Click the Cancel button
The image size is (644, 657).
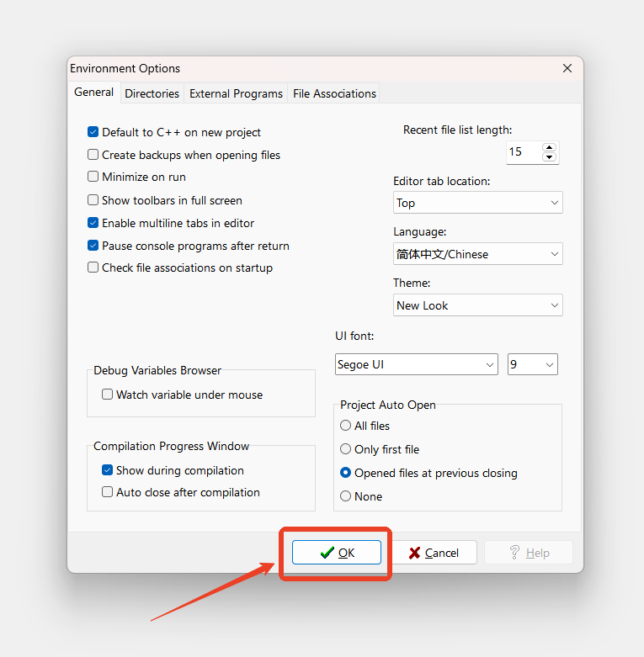[x=434, y=553]
